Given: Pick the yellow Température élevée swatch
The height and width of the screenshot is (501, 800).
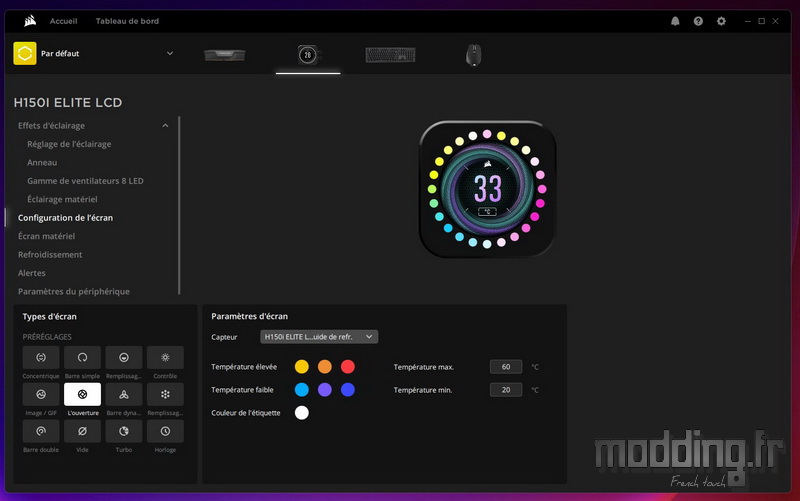Looking at the screenshot, I should (x=302, y=366).
